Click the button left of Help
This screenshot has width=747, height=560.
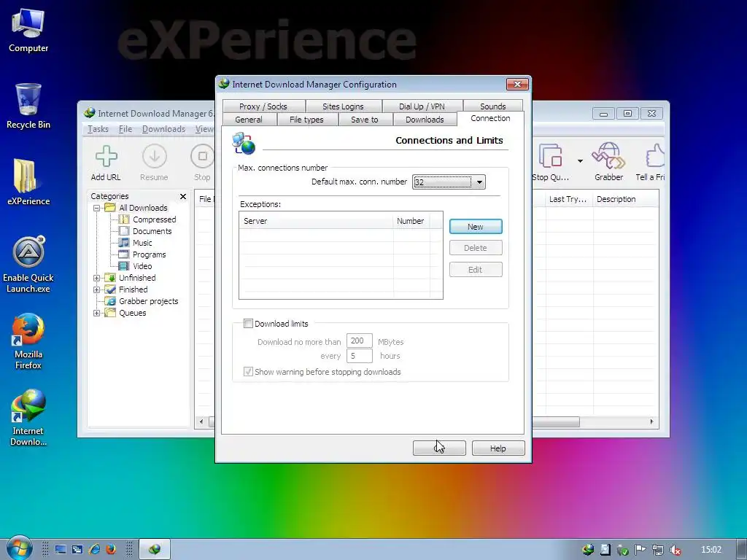pos(439,448)
